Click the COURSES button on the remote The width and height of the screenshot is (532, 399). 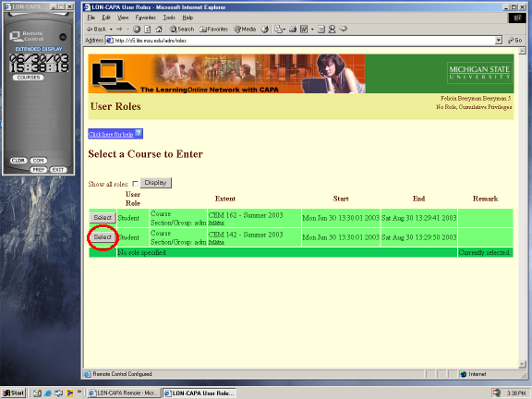(x=29, y=78)
